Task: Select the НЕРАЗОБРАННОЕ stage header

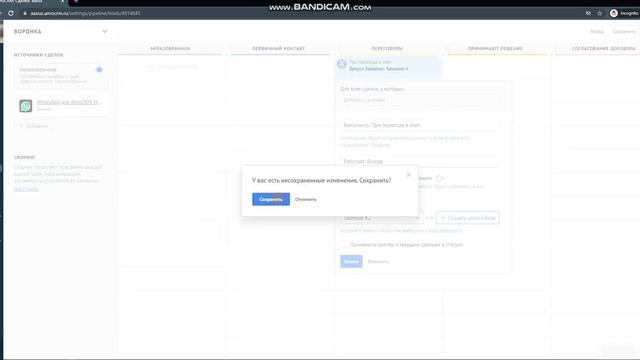Action: [x=170, y=49]
